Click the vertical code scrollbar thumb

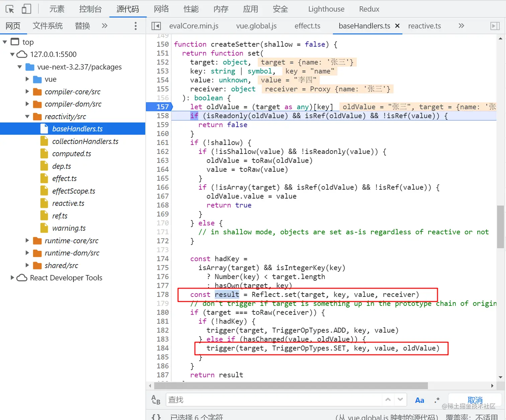coord(500,227)
